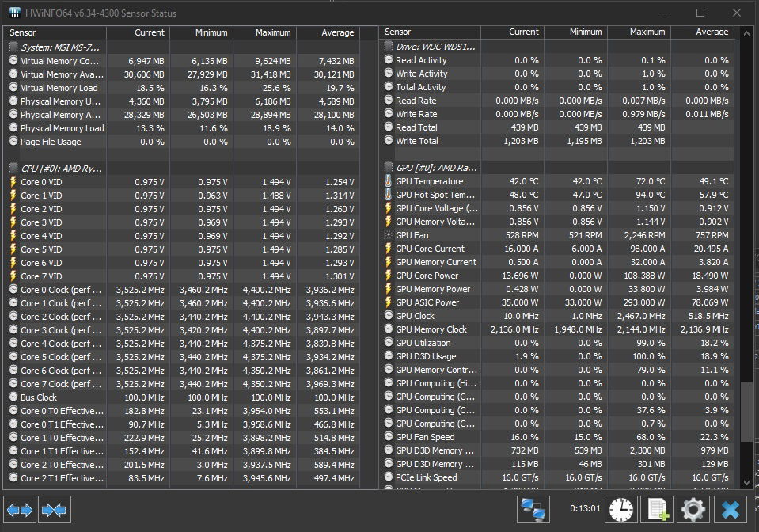Open sensor settings gear icon
Viewport: 759px width, 532px height.
[694, 510]
